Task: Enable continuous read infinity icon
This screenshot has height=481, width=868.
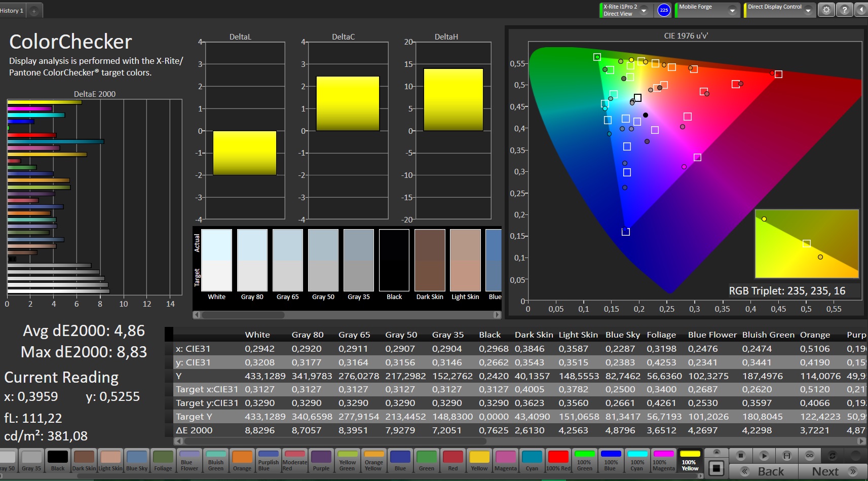Action: click(810, 456)
